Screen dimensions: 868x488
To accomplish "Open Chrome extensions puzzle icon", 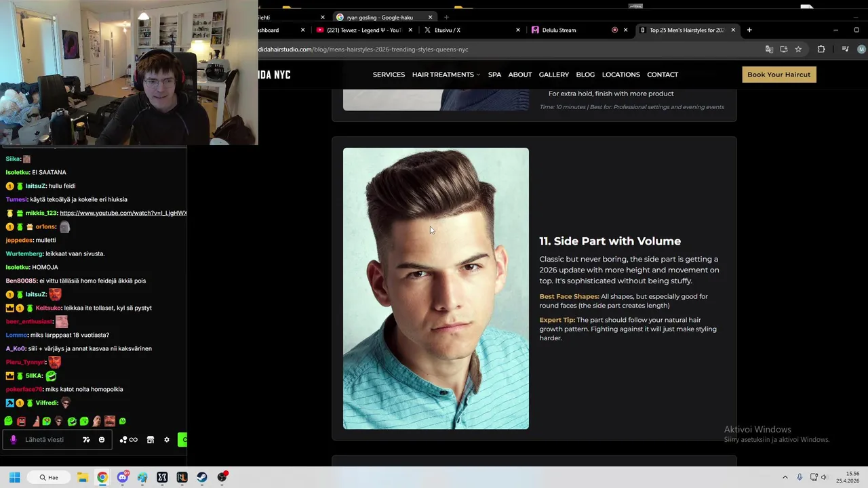I will 821,49.
